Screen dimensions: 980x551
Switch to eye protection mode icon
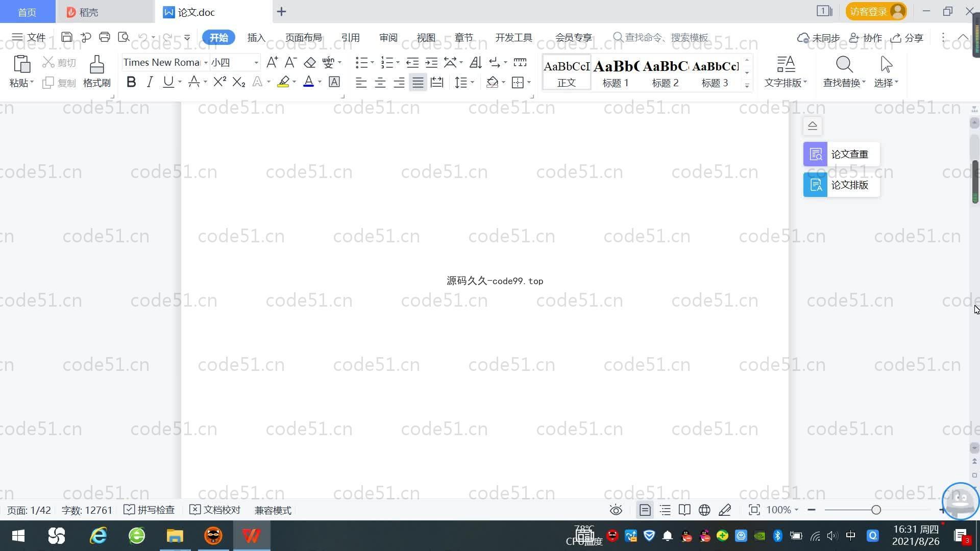point(616,510)
